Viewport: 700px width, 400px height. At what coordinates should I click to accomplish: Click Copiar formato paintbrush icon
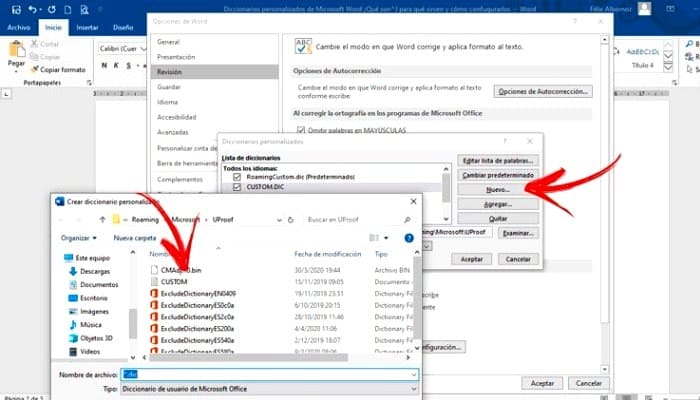34,69
